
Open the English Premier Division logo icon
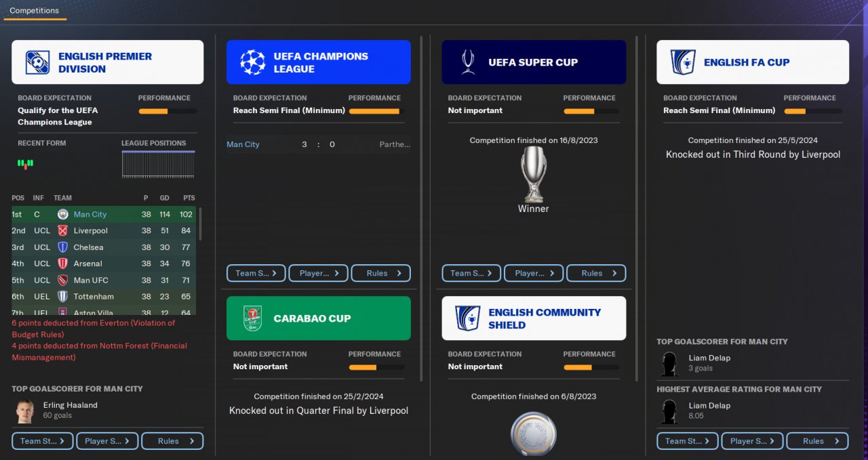(x=37, y=62)
